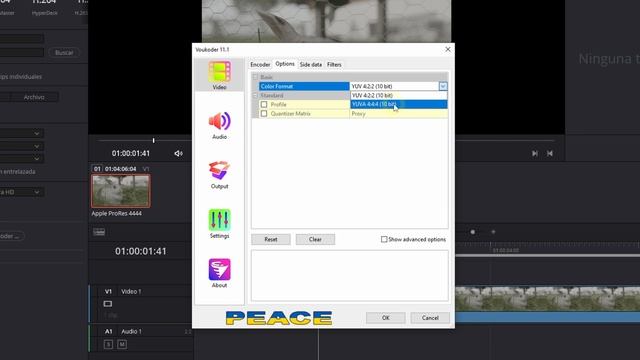Click the A1 audio track label
640x360 pixels.
pyautogui.click(x=108, y=331)
